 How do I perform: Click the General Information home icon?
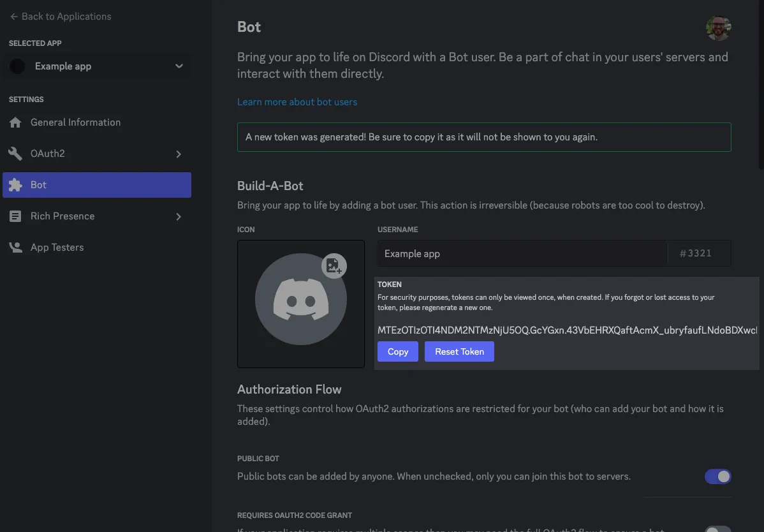pyautogui.click(x=16, y=122)
